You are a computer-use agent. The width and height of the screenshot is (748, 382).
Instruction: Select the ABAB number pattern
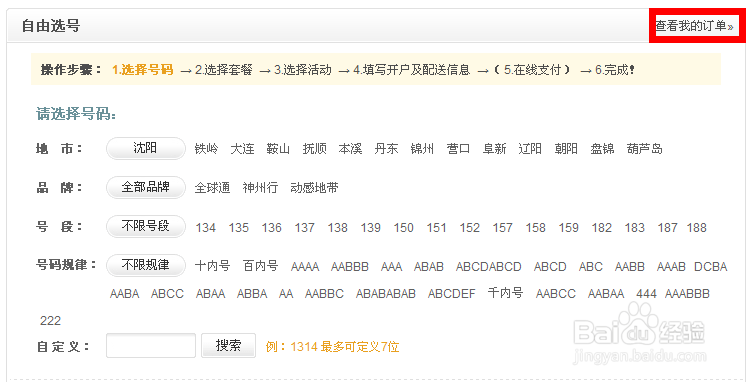click(429, 267)
